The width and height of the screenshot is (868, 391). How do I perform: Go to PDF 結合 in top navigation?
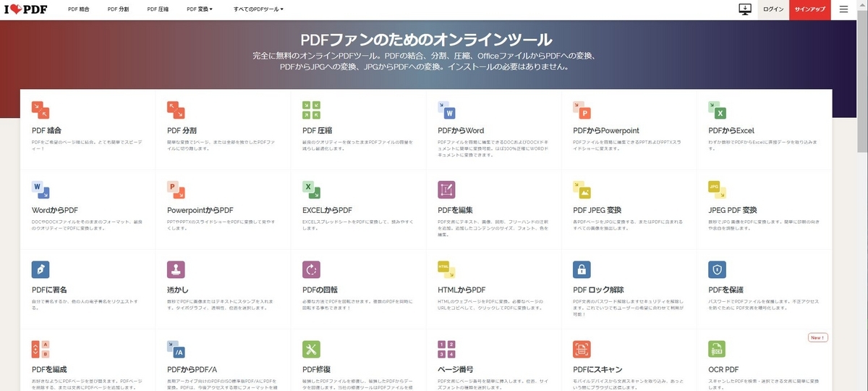(x=79, y=9)
